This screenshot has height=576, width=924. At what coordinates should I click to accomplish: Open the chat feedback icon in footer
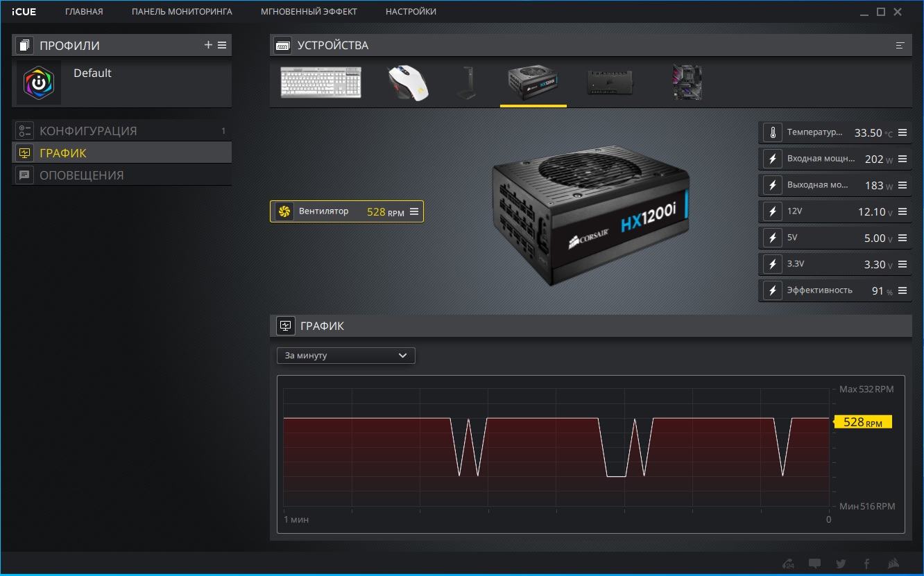tap(815, 564)
